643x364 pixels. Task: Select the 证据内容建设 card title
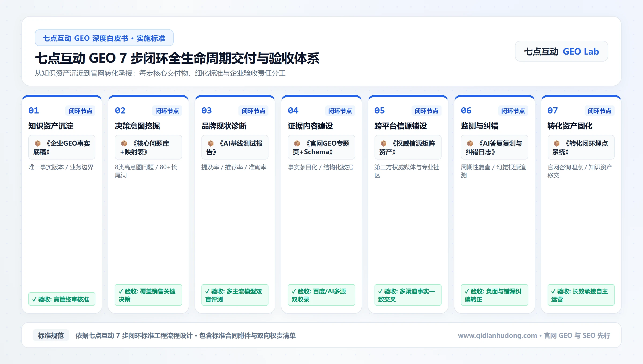coord(310,126)
